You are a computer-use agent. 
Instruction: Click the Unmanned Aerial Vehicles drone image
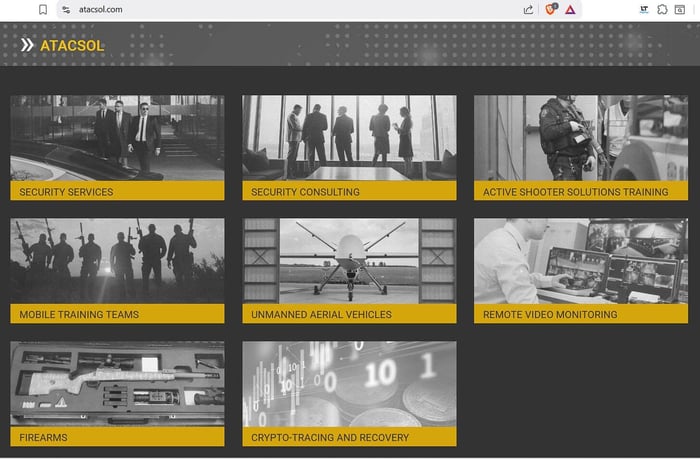tap(349, 260)
